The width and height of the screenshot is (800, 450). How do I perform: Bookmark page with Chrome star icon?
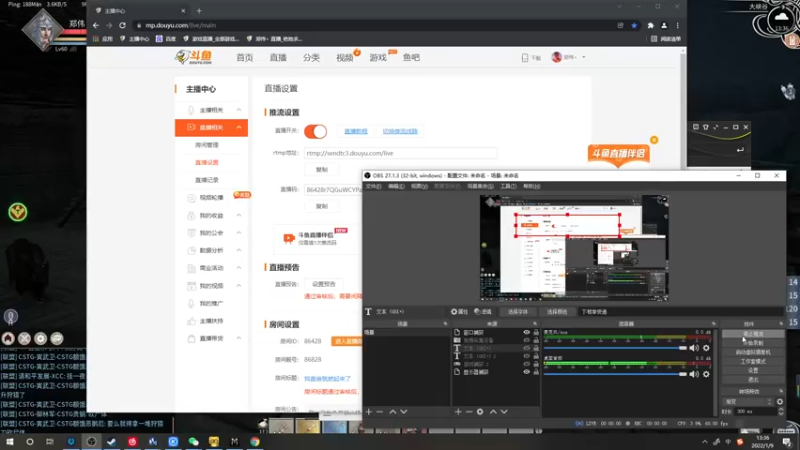(x=634, y=25)
